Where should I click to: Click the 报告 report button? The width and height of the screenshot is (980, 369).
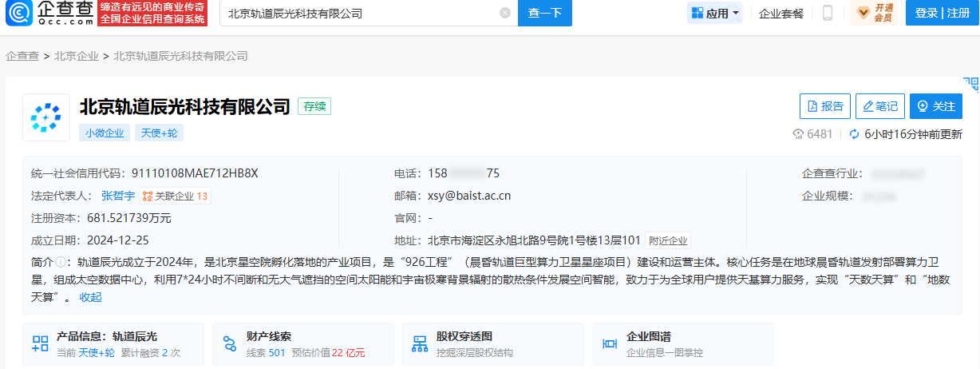[x=825, y=106]
